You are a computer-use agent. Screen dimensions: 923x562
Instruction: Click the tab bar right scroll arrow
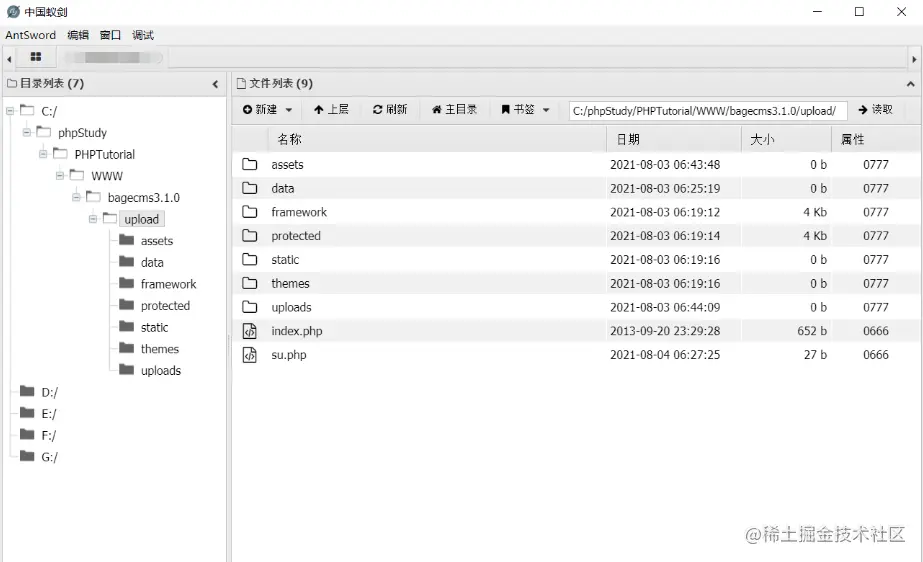click(914, 59)
